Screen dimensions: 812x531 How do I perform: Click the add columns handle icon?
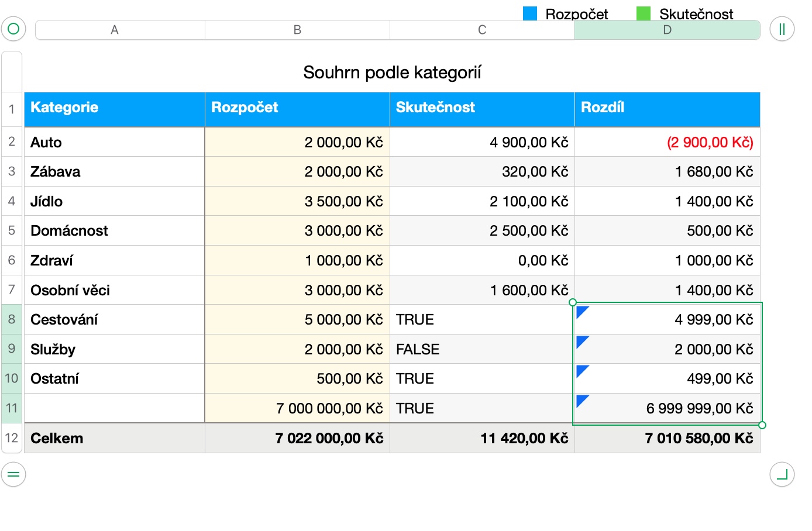[782, 29]
